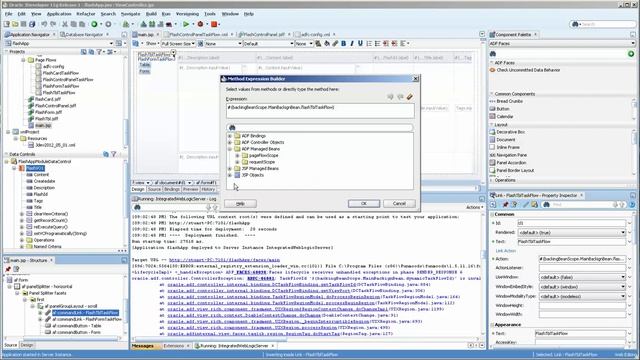Expand JSF Managed Beans node
640x360 pixels.
[230, 169]
